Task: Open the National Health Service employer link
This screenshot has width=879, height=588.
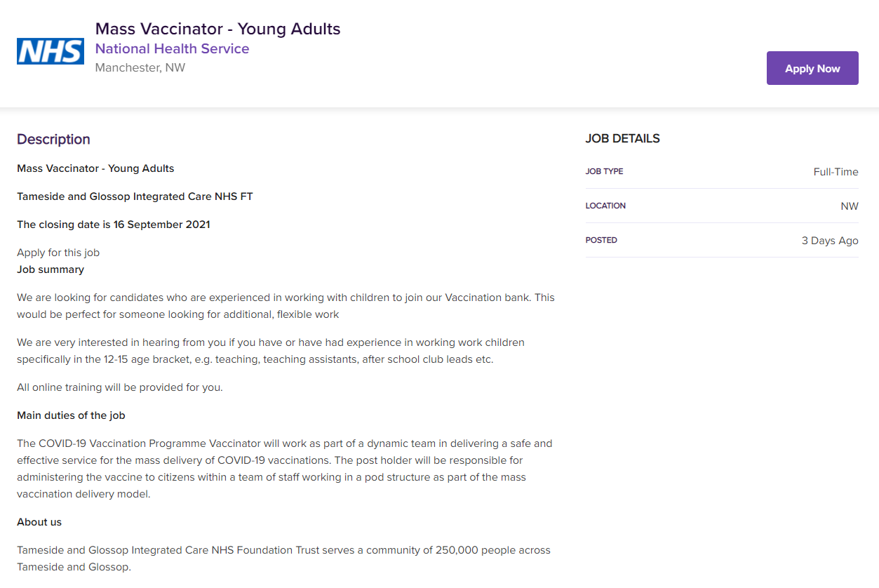Action: (172, 48)
